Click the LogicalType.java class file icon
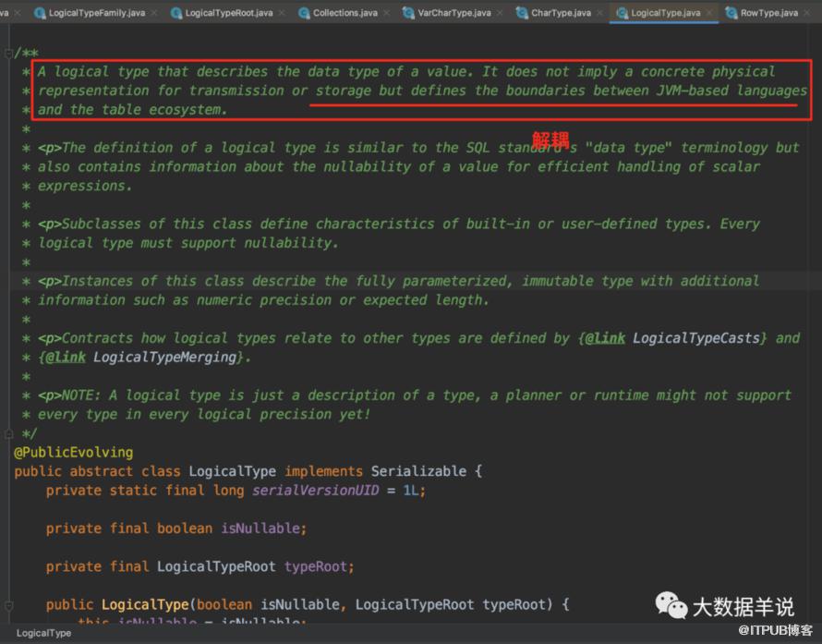The image size is (822, 644). (x=622, y=13)
